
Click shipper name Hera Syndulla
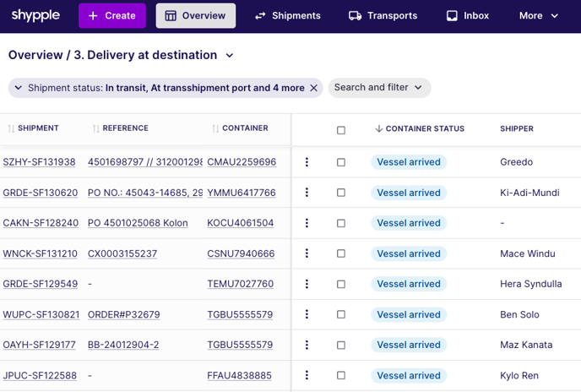[531, 284]
